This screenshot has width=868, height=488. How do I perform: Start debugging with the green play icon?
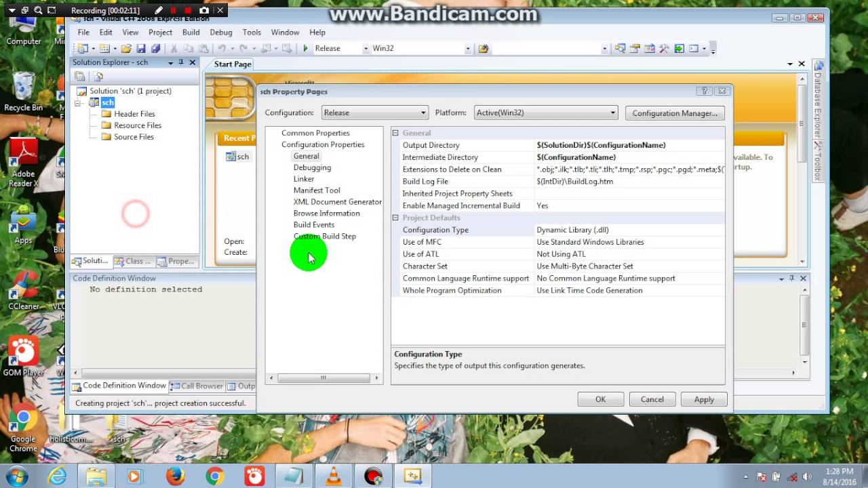(305, 48)
